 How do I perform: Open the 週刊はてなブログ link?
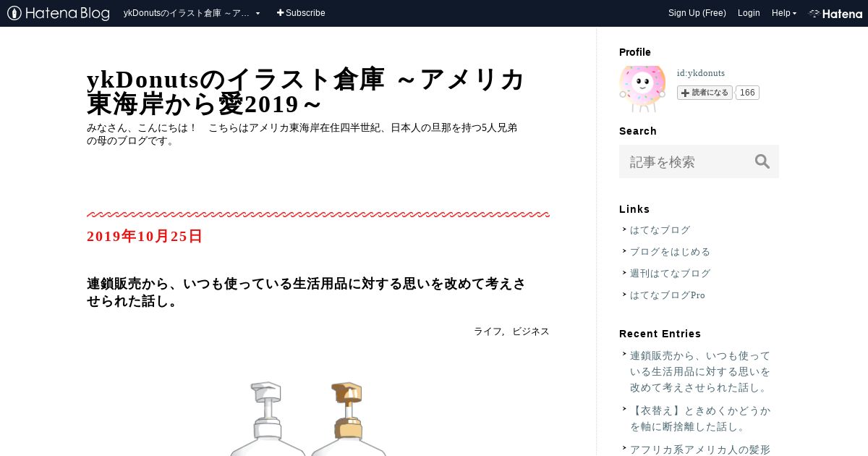[x=671, y=274]
